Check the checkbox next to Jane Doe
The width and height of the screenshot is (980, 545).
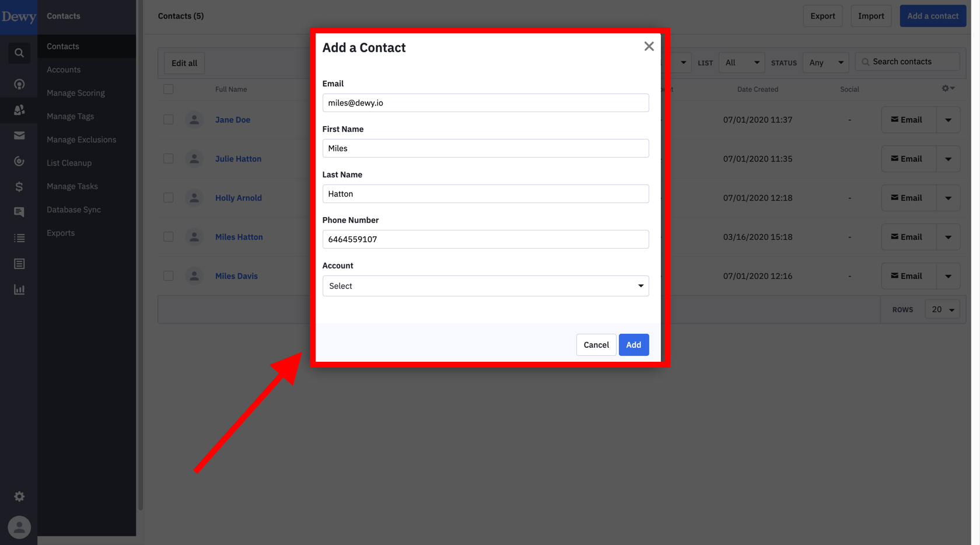coord(168,119)
